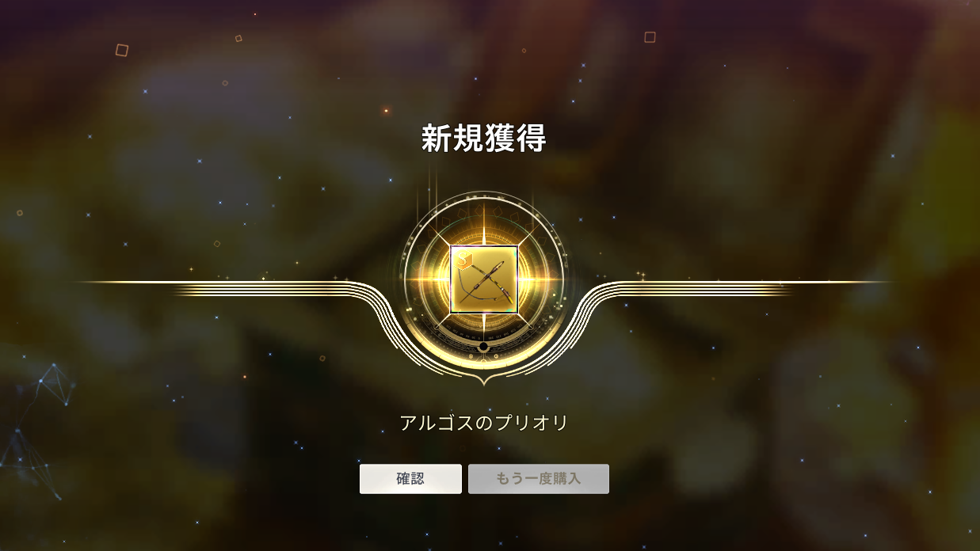Click the sparkle on the right golden line
This screenshot has height=551, width=980.
tap(641, 275)
